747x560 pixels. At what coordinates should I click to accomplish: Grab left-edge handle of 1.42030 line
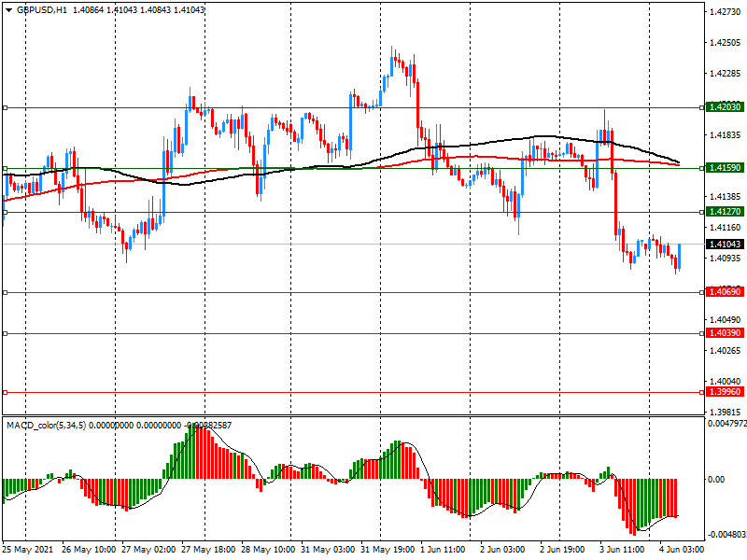(5, 108)
